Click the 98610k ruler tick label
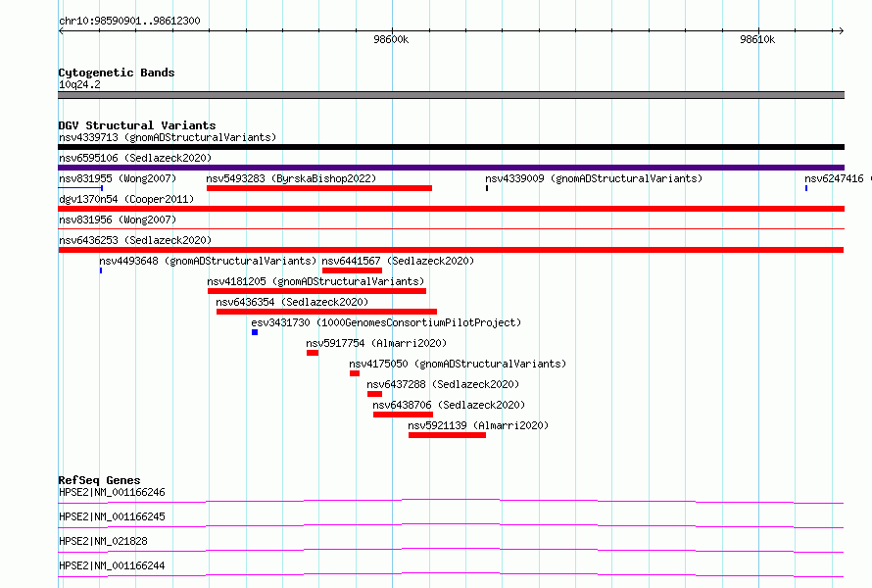The height and width of the screenshot is (588, 872). [757, 39]
